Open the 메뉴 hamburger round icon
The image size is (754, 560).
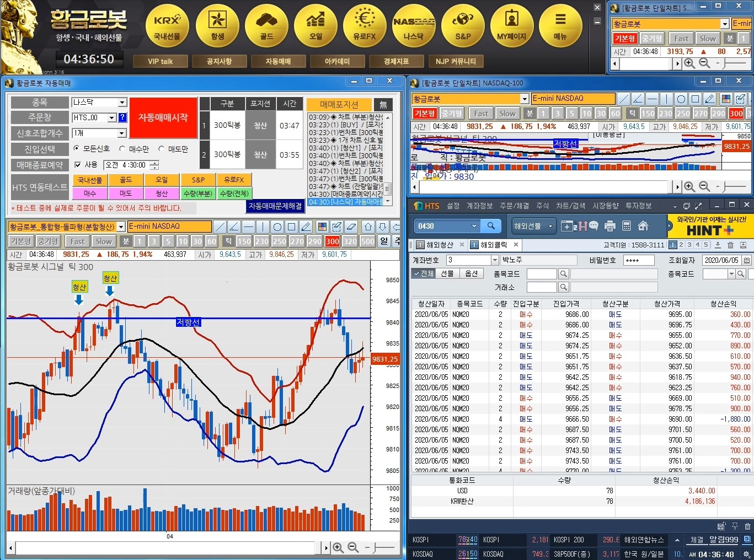click(560, 25)
